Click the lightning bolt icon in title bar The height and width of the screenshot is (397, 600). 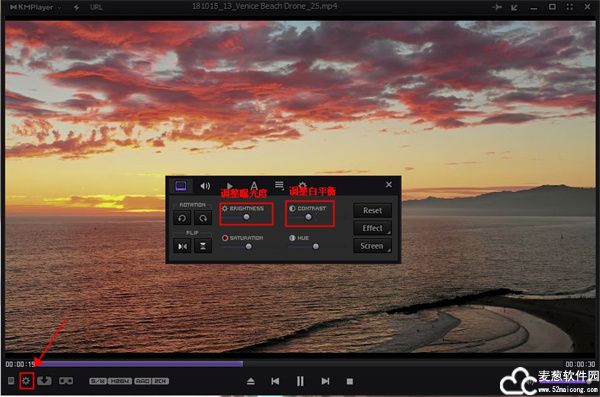(77, 7)
